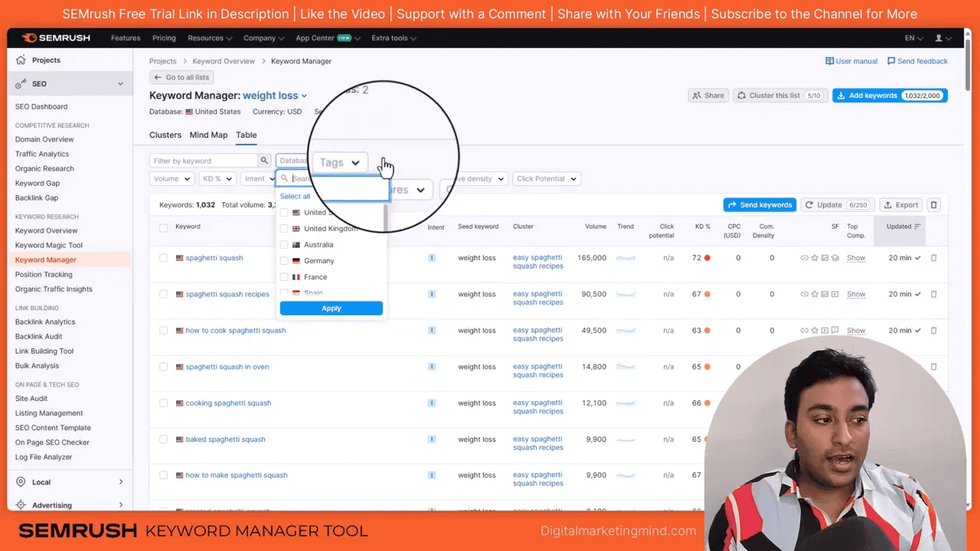Check the header checkbox to select all keywords
The width and height of the screenshot is (980, 551).
tap(163, 227)
